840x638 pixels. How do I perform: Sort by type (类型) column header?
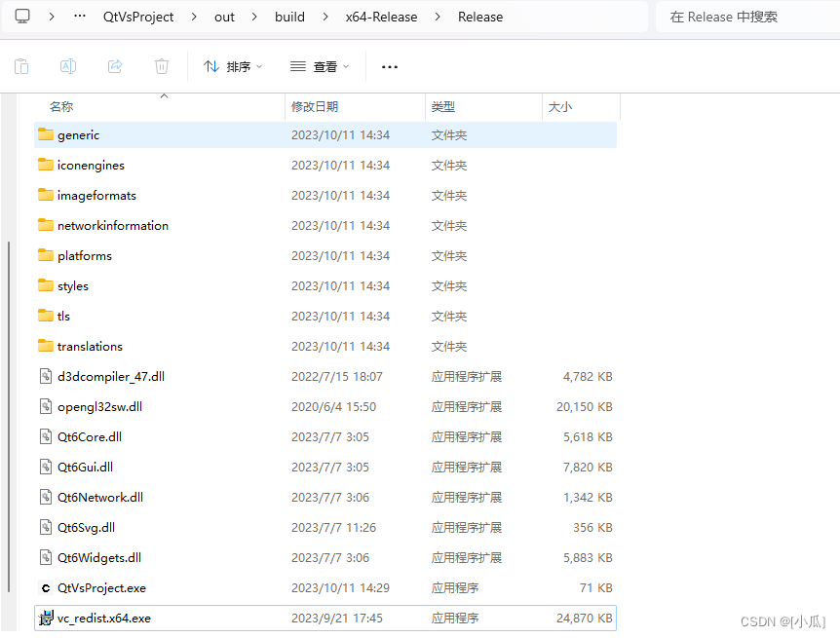click(443, 106)
